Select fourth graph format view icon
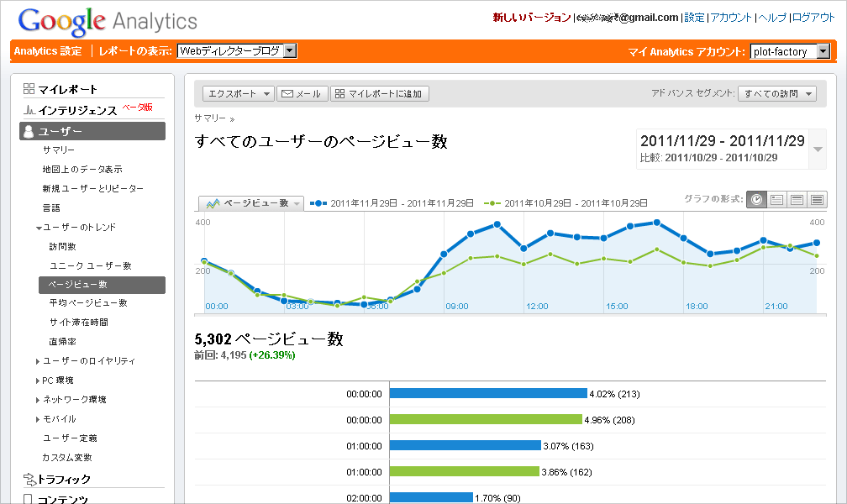Image resolution: width=847 pixels, height=504 pixels. point(817,200)
